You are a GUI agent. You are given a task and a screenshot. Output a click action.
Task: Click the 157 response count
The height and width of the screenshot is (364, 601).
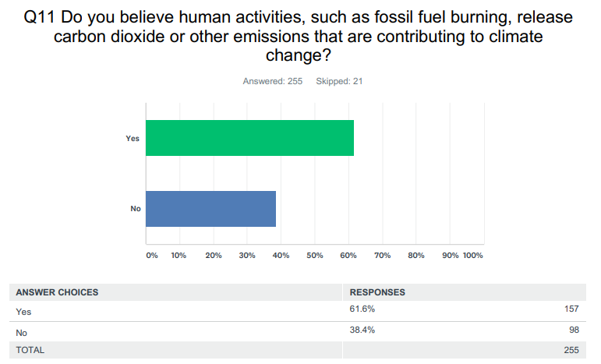point(571,309)
